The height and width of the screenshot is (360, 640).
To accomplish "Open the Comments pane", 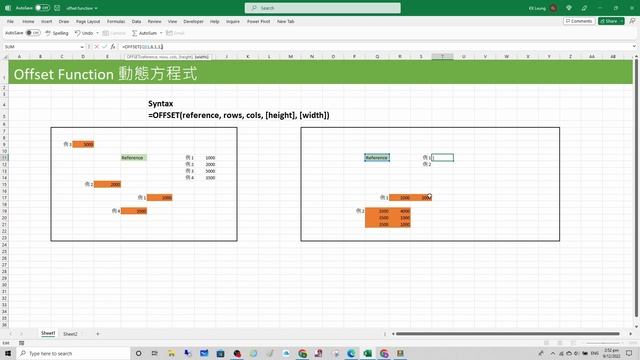I will coord(579,21).
